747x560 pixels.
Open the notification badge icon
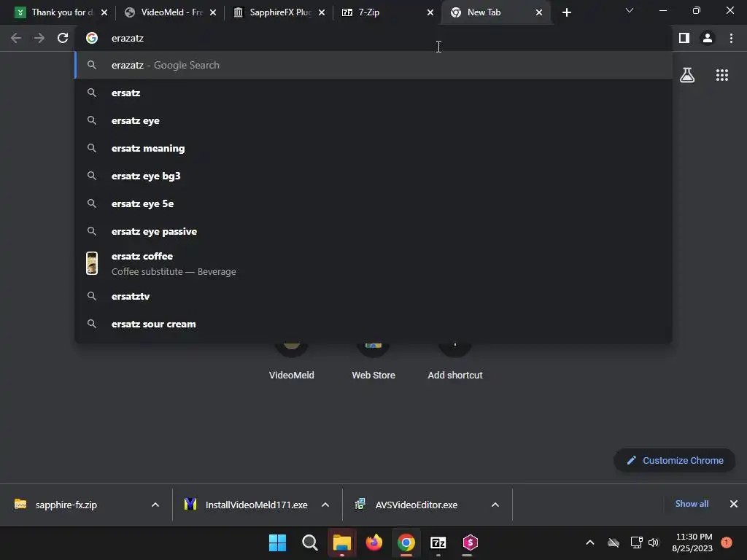pyautogui.click(x=727, y=542)
